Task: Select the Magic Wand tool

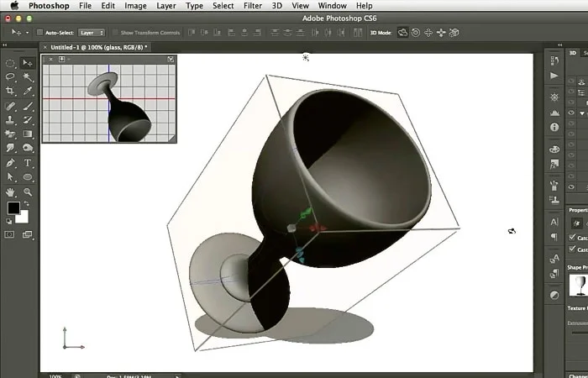Action: [28, 77]
